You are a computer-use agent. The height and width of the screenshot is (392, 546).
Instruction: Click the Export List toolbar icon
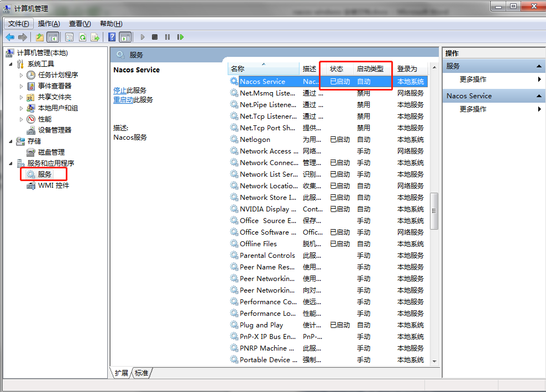pos(94,37)
